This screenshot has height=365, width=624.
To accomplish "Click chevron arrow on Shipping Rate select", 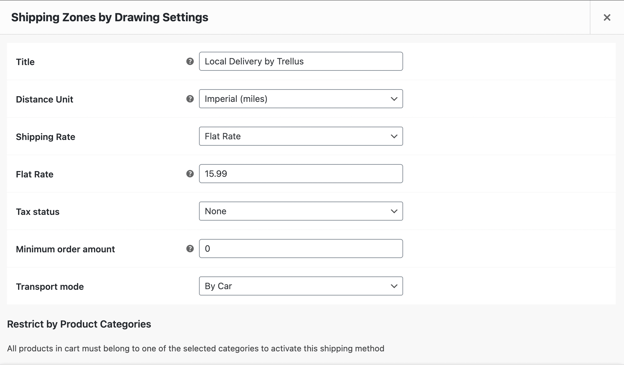I will (x=394, y=136).
